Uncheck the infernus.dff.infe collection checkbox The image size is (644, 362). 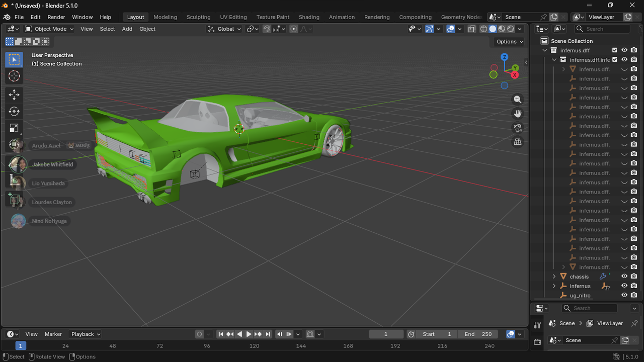[x=615, y=60]
